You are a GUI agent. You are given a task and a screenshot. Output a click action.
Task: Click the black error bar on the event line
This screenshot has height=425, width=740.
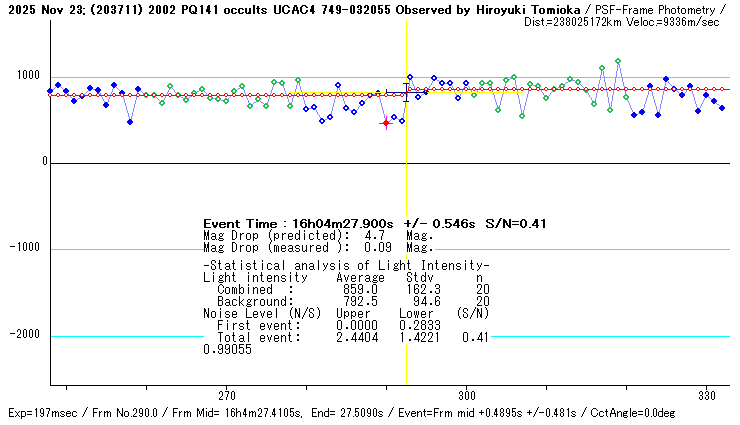(406, 93)
